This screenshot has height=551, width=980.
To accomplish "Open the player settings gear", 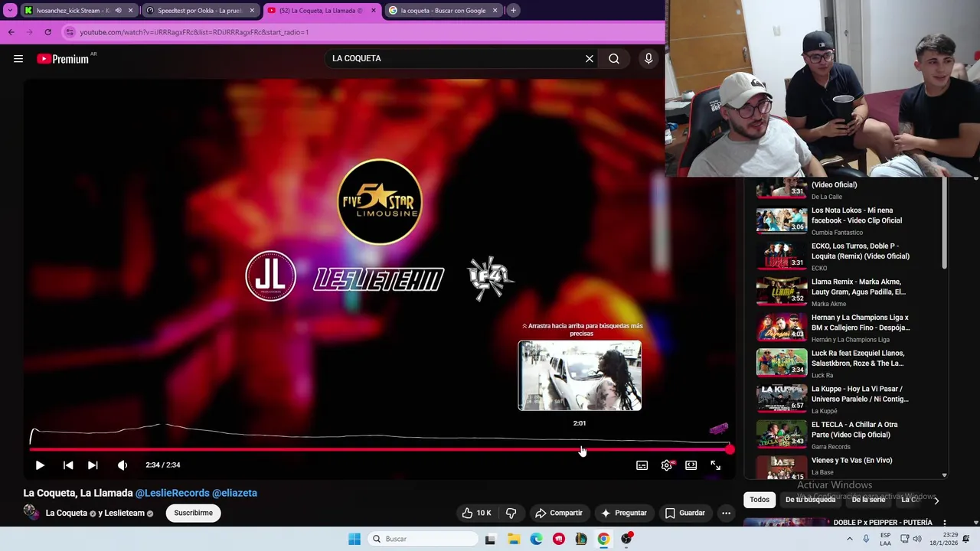I will [667, 465].
